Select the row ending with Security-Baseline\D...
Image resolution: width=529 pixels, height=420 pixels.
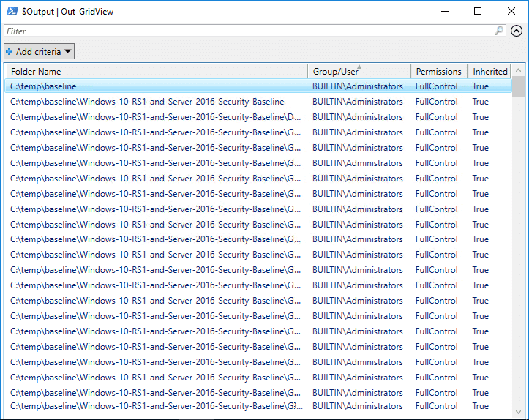click(258, 117)
